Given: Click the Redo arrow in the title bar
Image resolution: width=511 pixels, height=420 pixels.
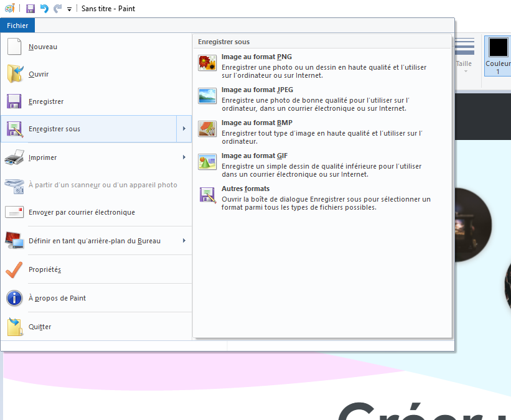Looking at the screenshot, I should [x=57, y=9].
